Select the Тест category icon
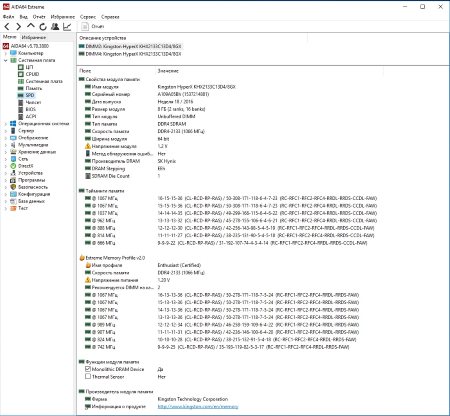This screenshot has width=450, height=416. (13, 208)
